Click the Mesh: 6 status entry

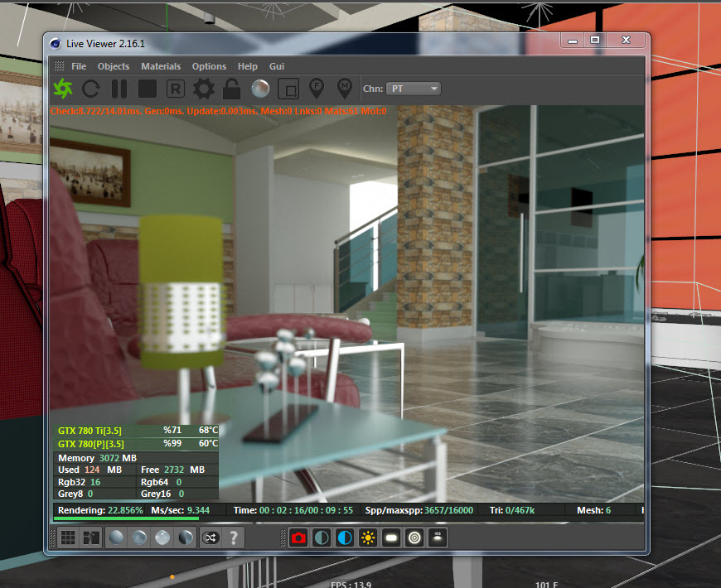[593, 510]
